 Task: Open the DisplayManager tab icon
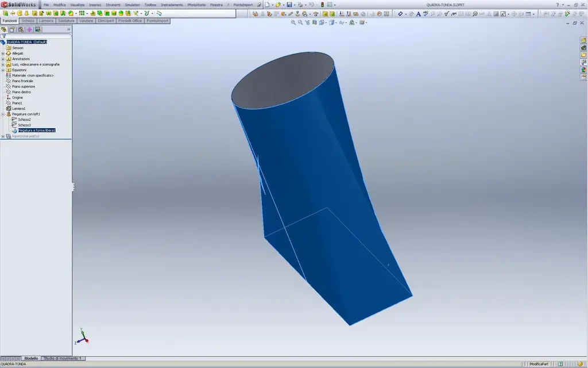(38, 29)
